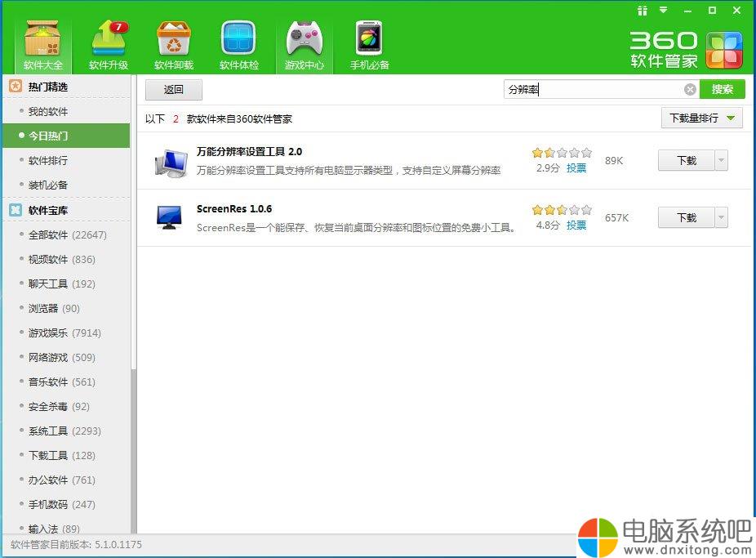Open the 软件大全 software catalog tab
This screenshot has height=558, width=756.
pyautogui.click(x=43, y=46)
